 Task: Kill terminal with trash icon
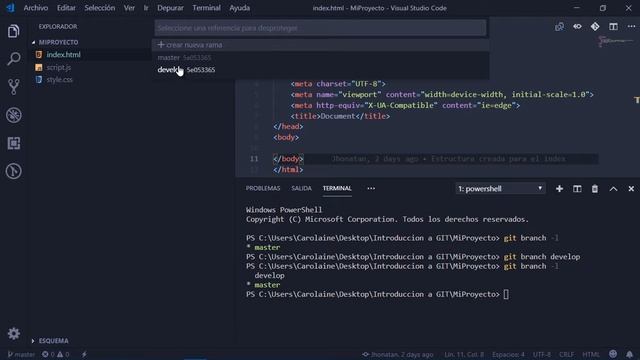(595, 189)
